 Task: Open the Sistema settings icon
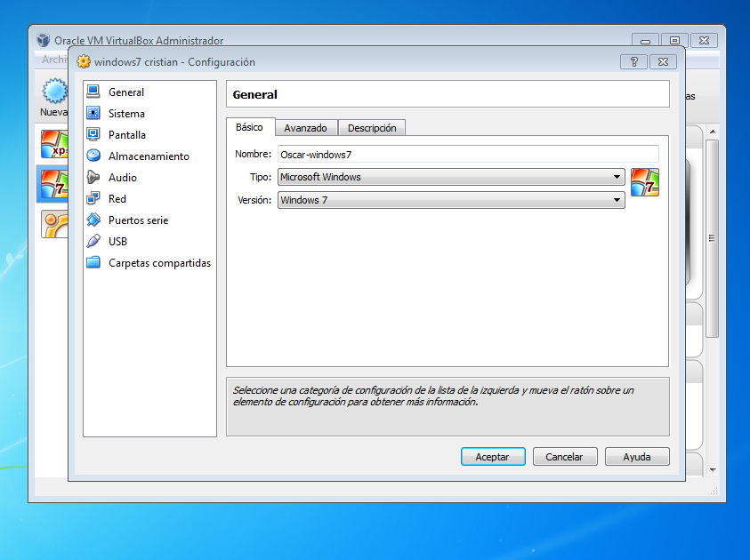93,113
